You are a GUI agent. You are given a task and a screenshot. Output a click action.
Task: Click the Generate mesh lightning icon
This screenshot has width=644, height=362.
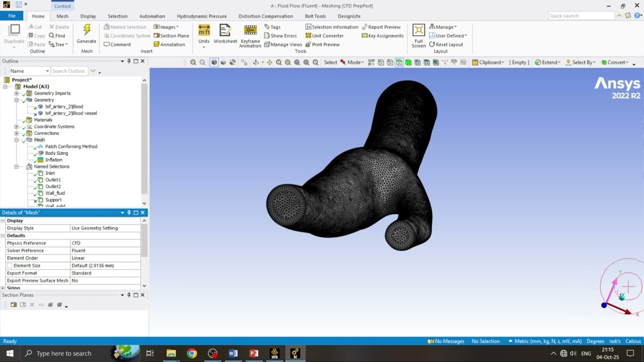(x=87, y=30)
